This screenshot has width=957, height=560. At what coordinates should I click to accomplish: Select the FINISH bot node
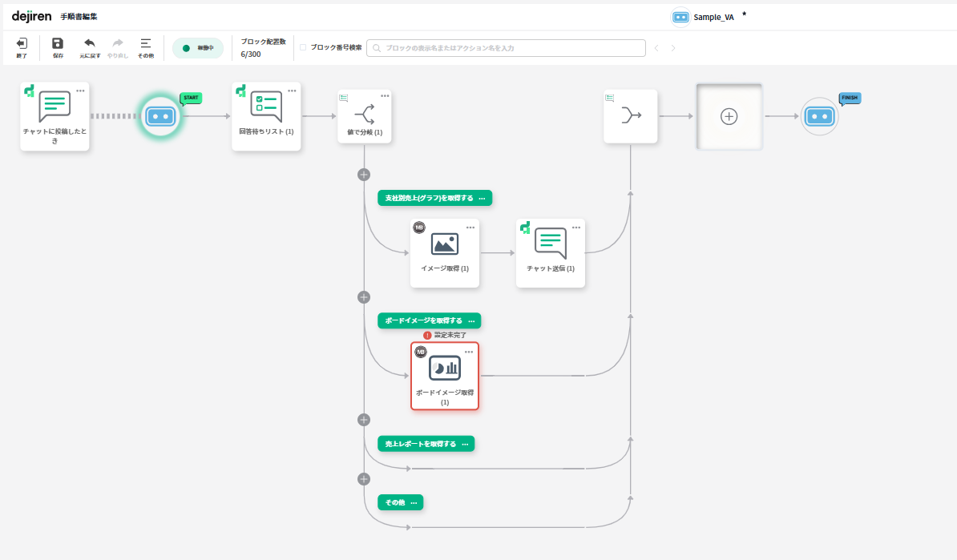[819, 116]
